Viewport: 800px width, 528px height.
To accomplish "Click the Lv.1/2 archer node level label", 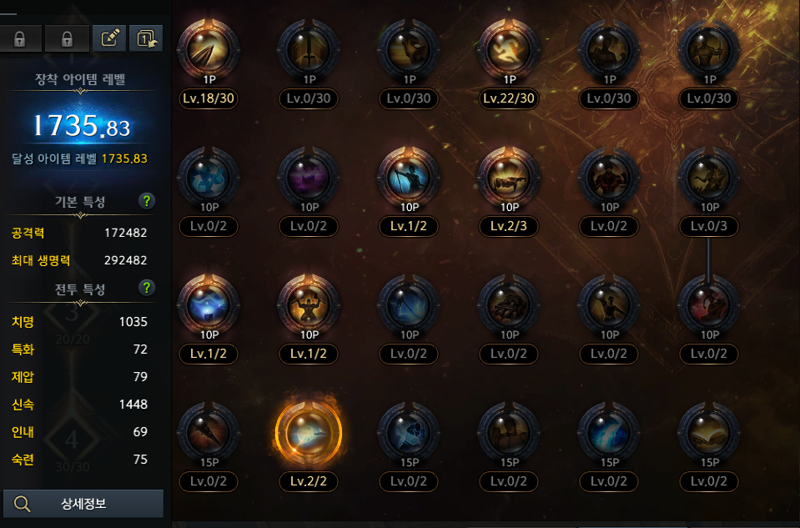I will click(408, 226).
